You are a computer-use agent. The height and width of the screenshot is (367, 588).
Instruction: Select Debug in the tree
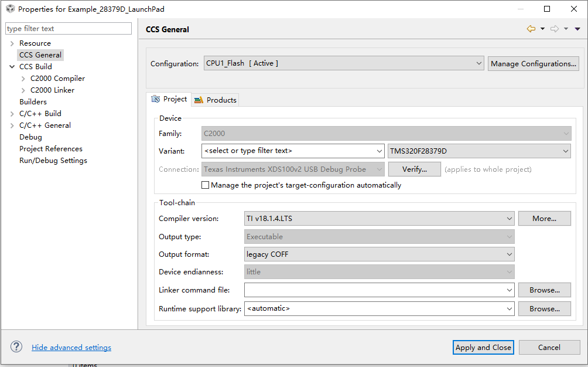31,137
